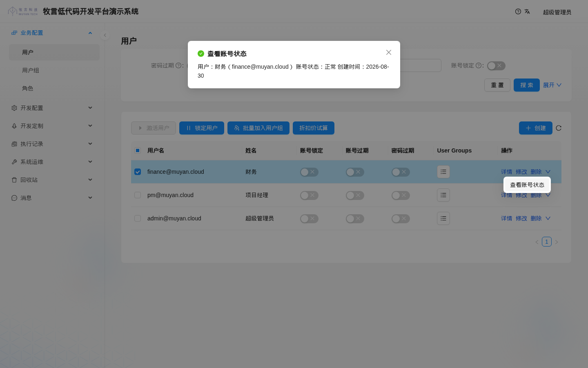Viewport: 588px width, 368px height.
Task: Go to next page arrow in pagination
Action: [557, 242]
